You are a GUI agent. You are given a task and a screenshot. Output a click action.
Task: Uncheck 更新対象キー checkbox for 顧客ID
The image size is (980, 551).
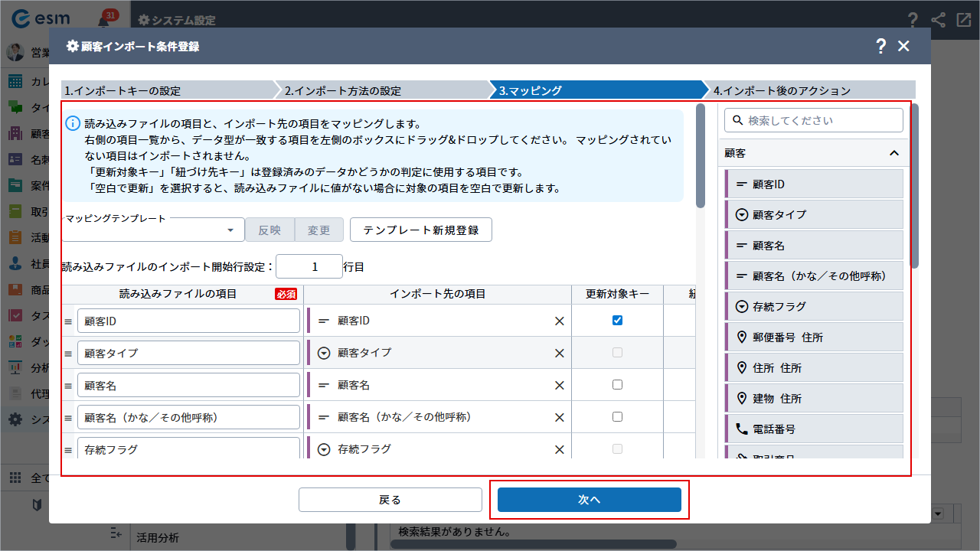[617, 321]
